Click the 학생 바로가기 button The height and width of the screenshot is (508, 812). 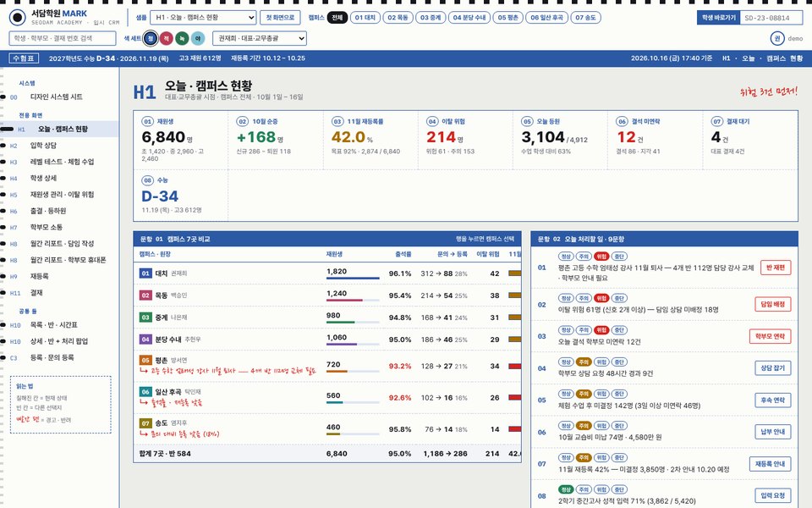click(718, 18)
